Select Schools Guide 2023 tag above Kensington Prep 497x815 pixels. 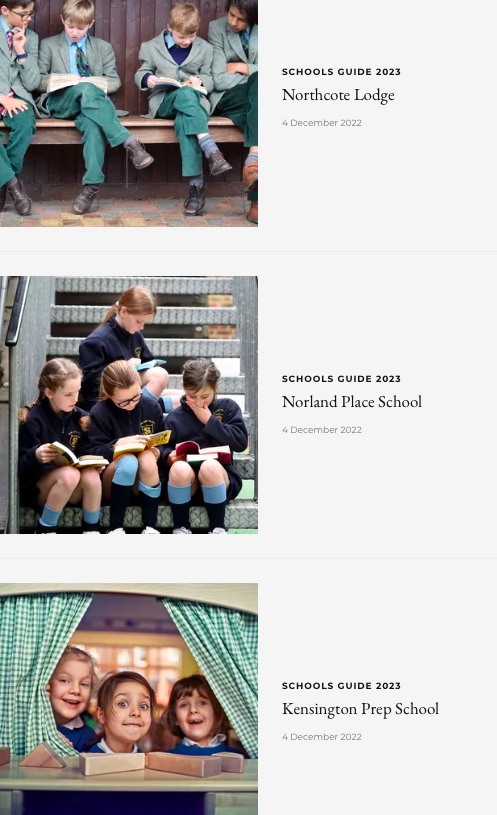[x=341, y=686]
